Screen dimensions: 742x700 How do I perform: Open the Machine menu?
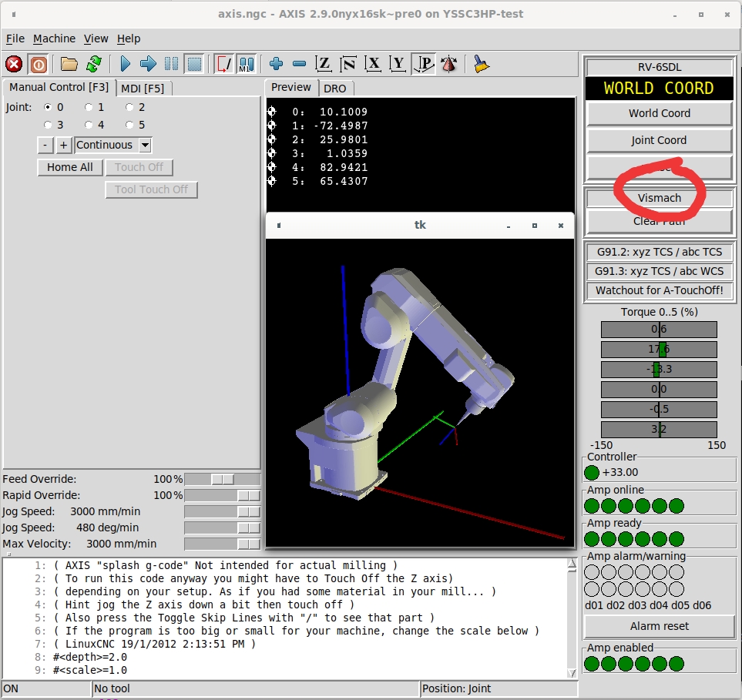tap(54, 39)
